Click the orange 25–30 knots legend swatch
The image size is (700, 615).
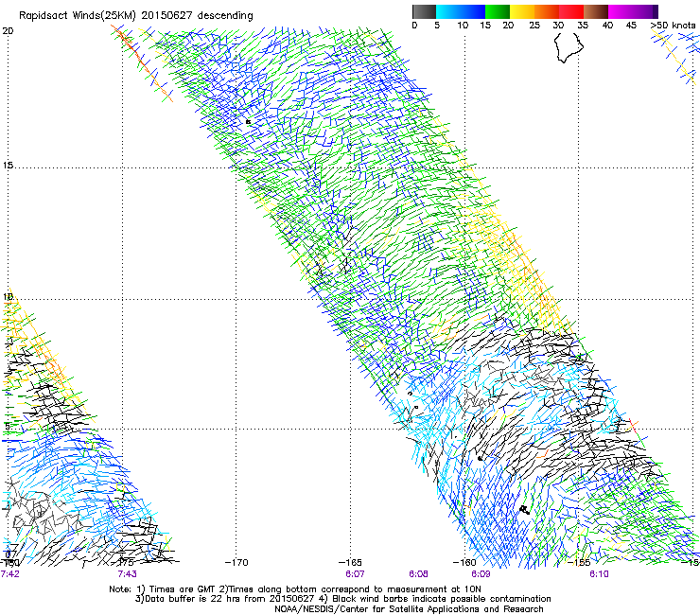pyautogui.click(x=547, y=11)
